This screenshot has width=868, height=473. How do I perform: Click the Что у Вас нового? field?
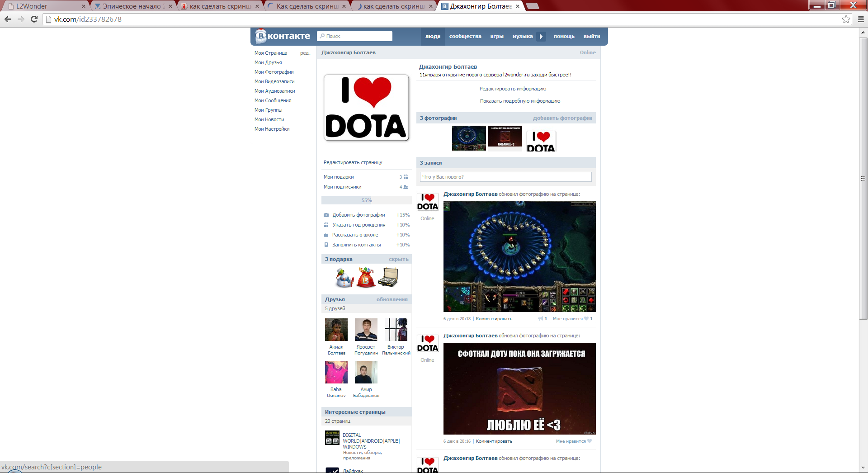pyautogui.click(x=505, y=177)
